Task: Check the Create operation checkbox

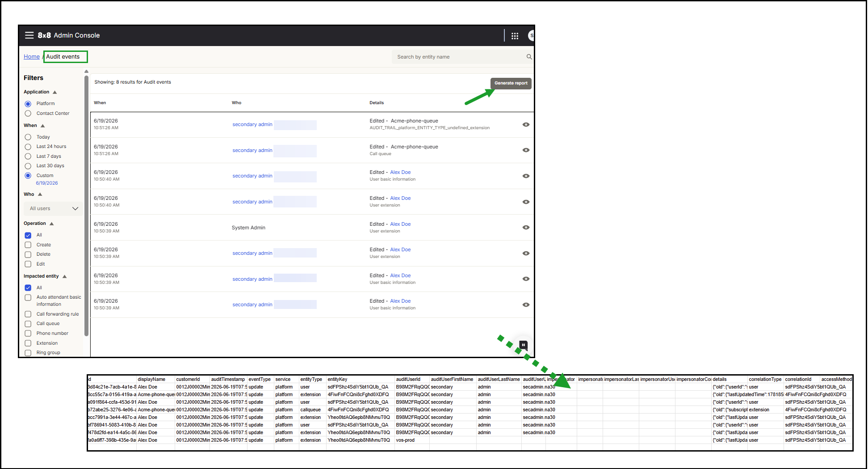Action: point(28,245)
